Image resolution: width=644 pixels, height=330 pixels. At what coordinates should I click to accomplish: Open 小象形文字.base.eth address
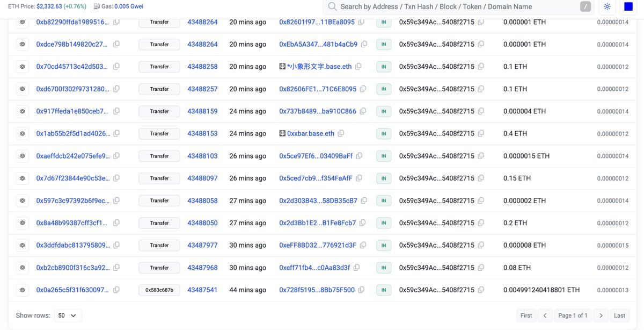coord(319,67)
